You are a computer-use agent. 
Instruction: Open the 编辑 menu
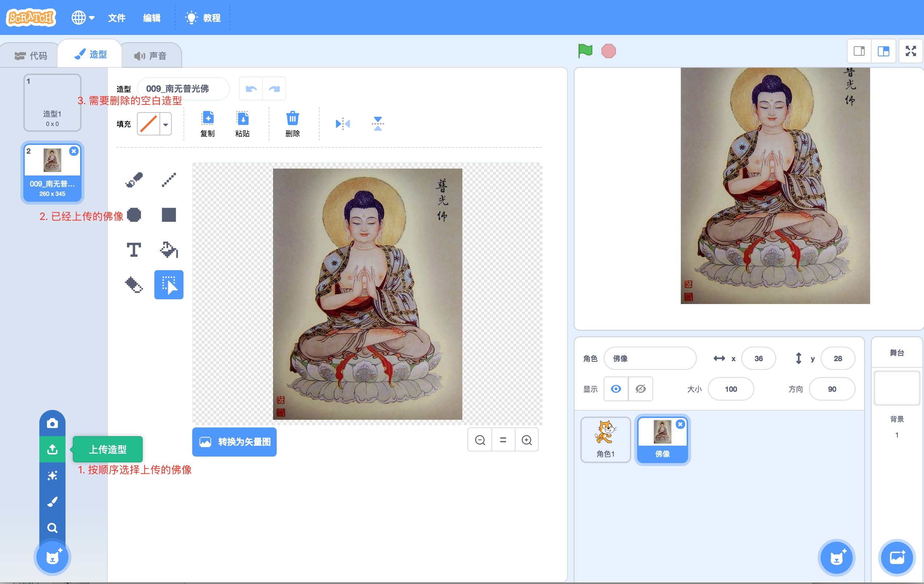[x=152, y=18]
